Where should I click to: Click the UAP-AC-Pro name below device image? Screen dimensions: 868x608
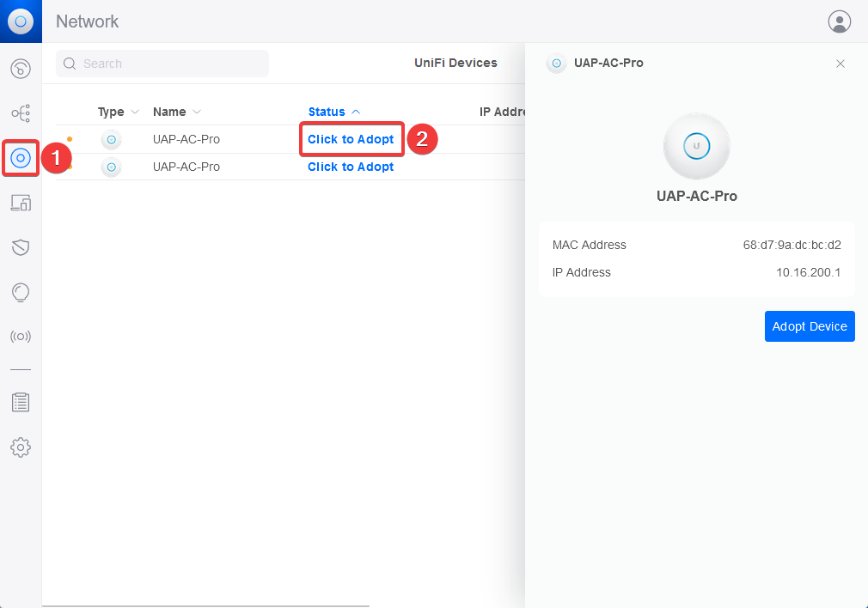click(696, 197)
